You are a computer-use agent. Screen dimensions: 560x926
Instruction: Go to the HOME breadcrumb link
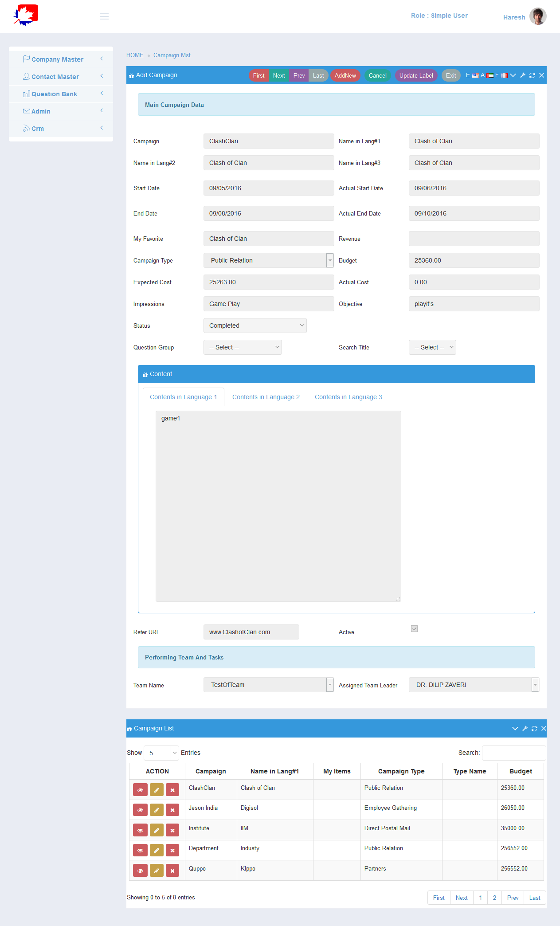coord(135,55)
